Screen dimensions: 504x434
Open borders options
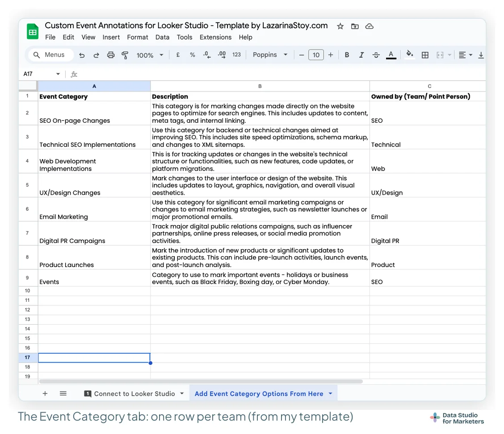pyautogui.click(x=425, y=55)
